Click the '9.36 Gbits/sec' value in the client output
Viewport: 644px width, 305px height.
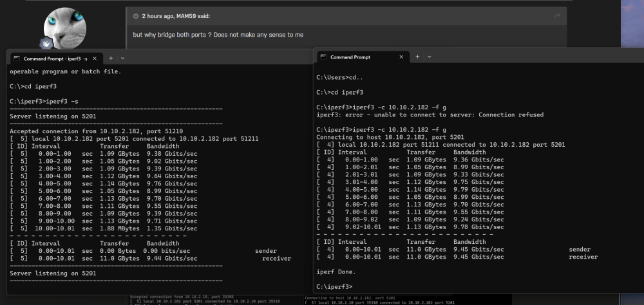(x=478, y=160)
